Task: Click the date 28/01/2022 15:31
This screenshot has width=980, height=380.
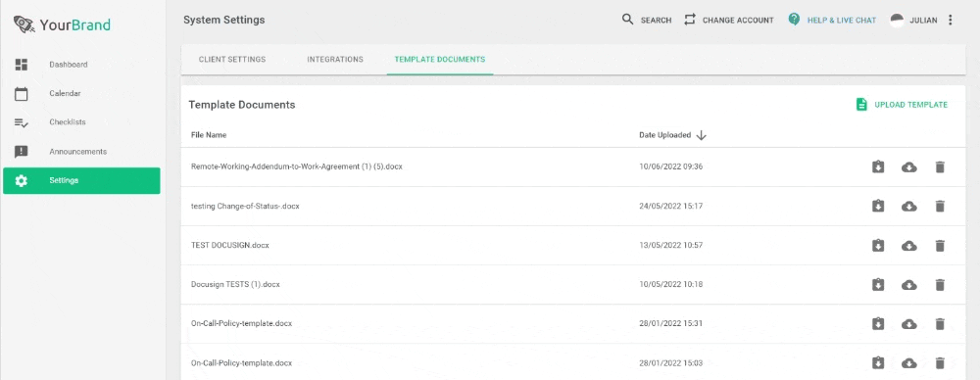Action: tap(671, 324)
